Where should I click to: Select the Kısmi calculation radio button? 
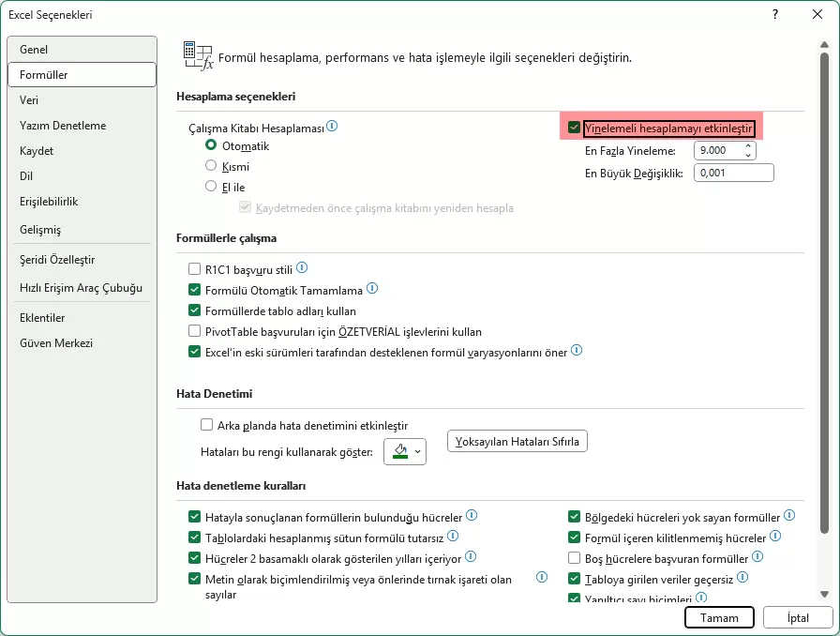click(x=211, y=166)
